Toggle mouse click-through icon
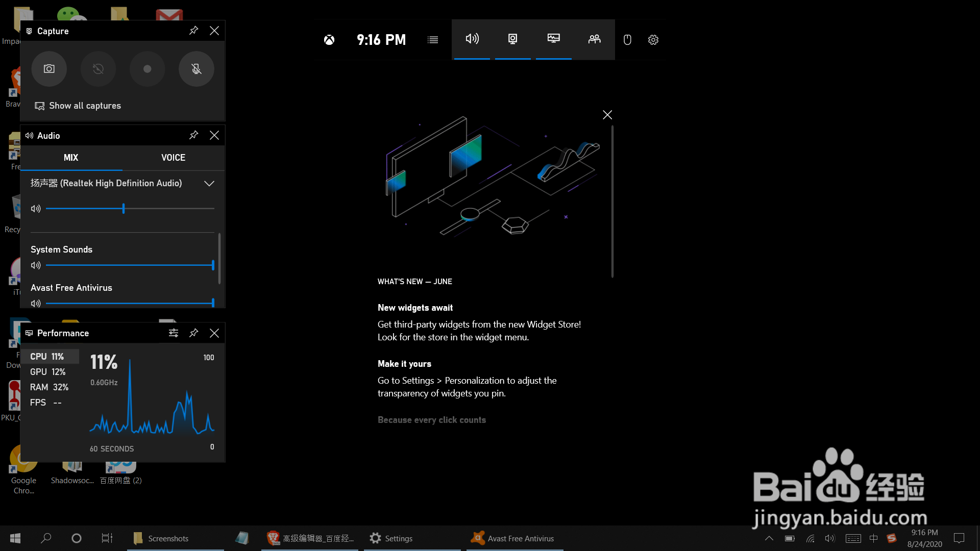Screen dimensions: 980x551 click(x=627, y=40)
